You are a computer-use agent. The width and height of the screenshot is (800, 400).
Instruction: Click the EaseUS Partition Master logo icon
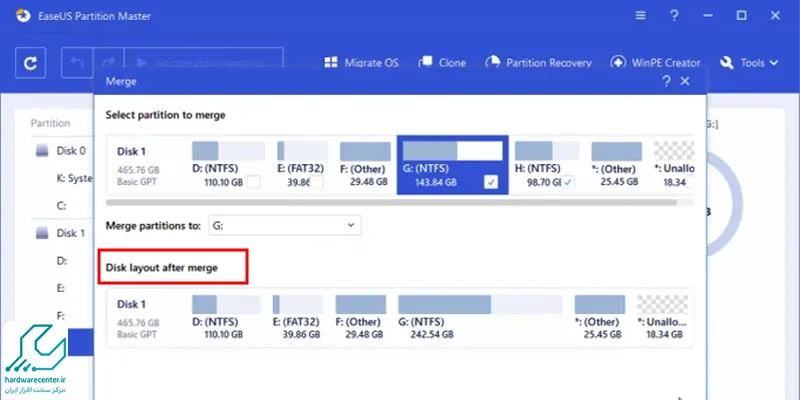(23, 15)
